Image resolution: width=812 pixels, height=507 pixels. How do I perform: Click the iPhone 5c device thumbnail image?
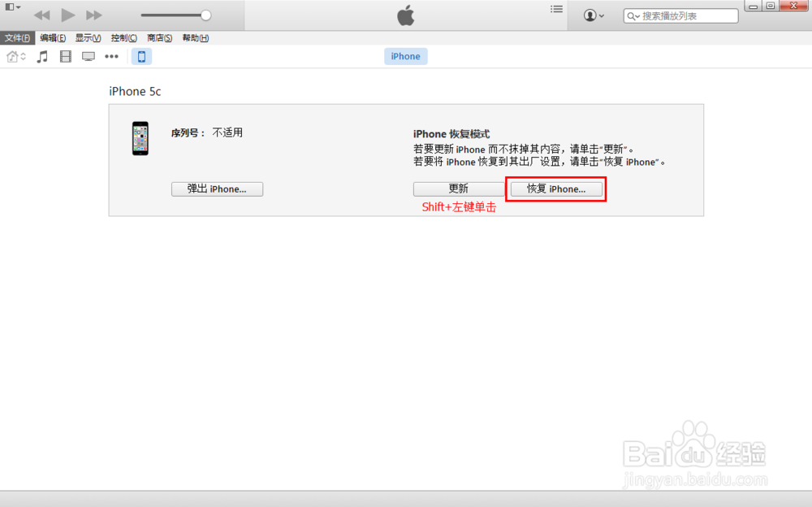(x=140, y=138)
